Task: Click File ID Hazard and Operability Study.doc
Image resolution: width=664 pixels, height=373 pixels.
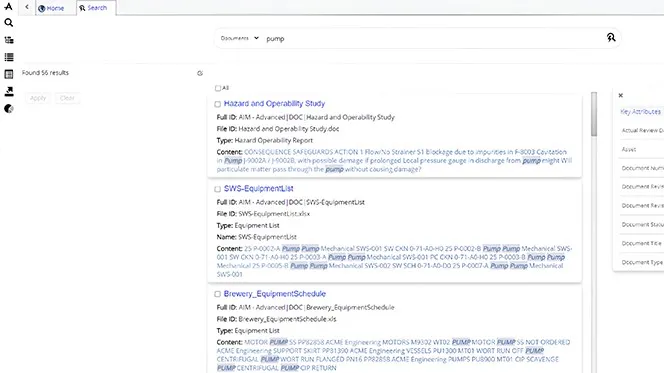Action: click(x=278, y=129)
